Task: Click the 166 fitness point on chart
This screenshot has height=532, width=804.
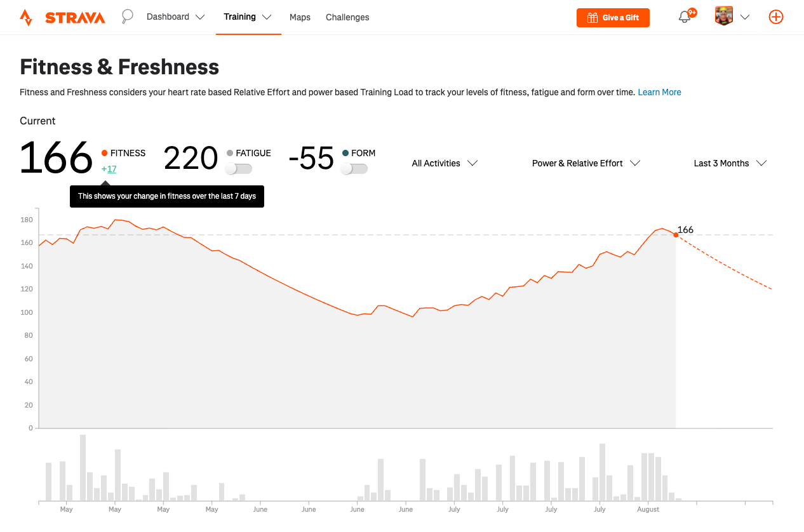Action: 676,235
